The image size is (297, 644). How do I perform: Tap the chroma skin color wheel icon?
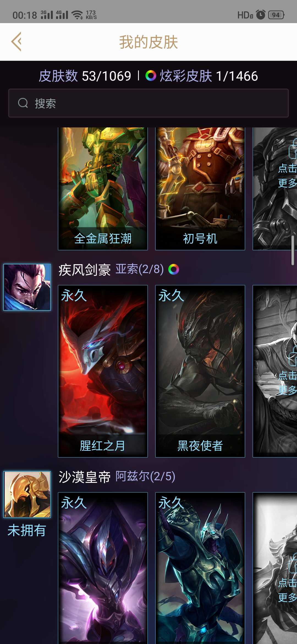(x=151, y=76)
